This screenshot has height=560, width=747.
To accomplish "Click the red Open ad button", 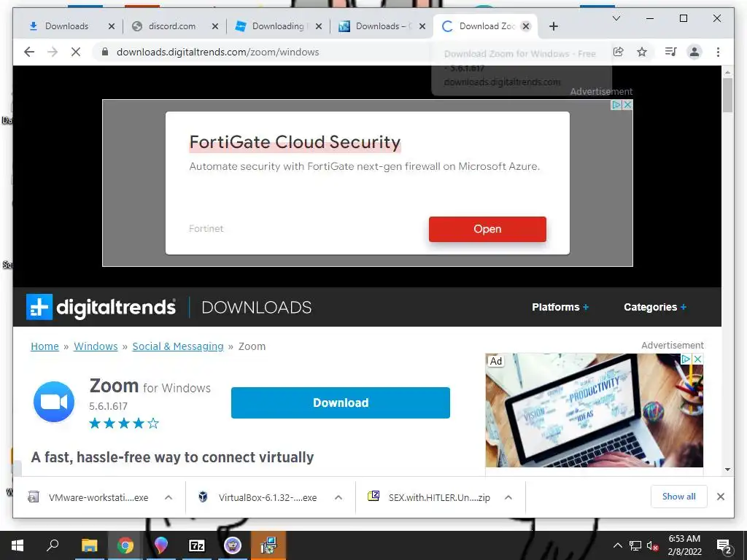I will pos(487,229).
